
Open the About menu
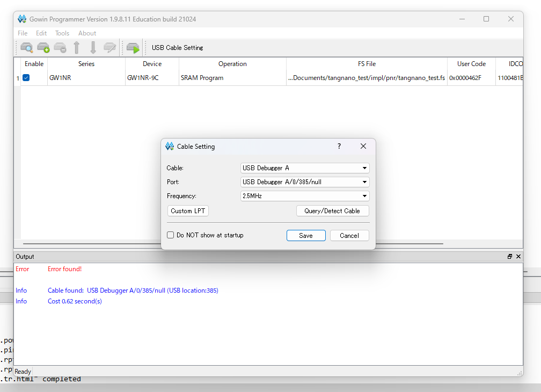pos(87,33)
